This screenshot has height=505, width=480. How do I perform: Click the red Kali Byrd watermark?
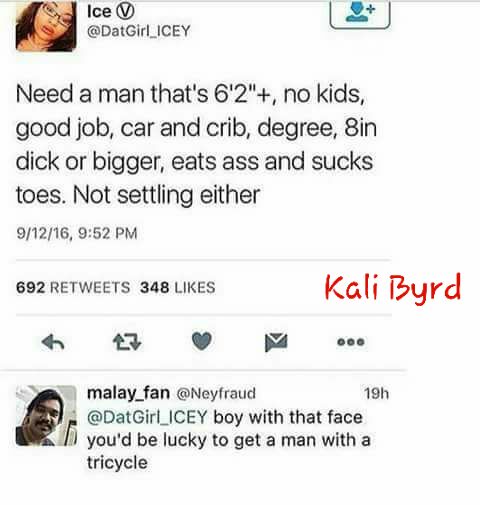pyautogui.click(x=393, y=288)
